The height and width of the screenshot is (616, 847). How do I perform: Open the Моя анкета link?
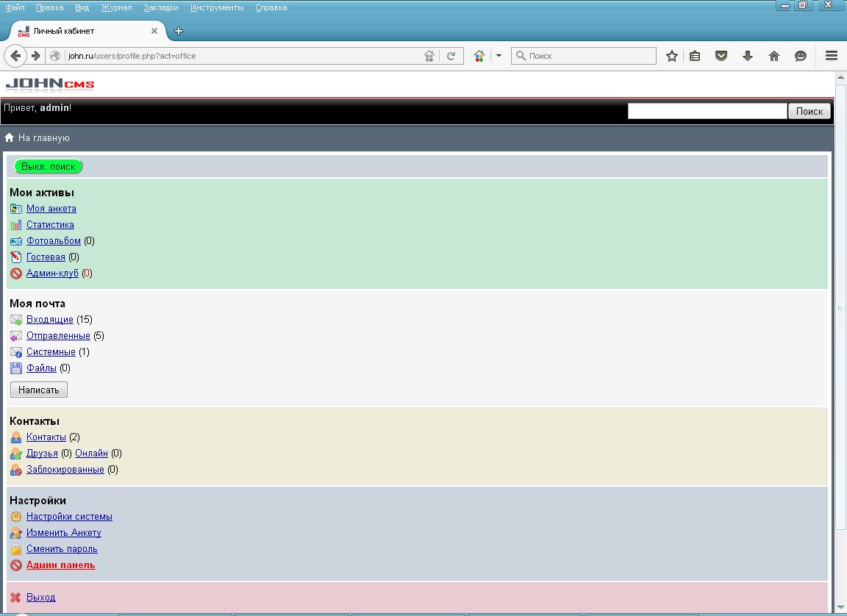(x=51, y=208)
